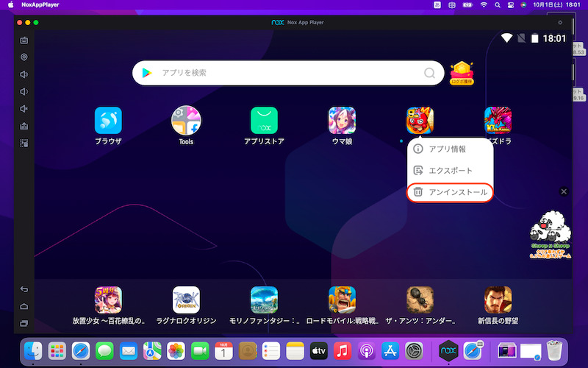Open the ラグナロクオリジン game icon
588x368 pixels.
click(x=186, y=300)
